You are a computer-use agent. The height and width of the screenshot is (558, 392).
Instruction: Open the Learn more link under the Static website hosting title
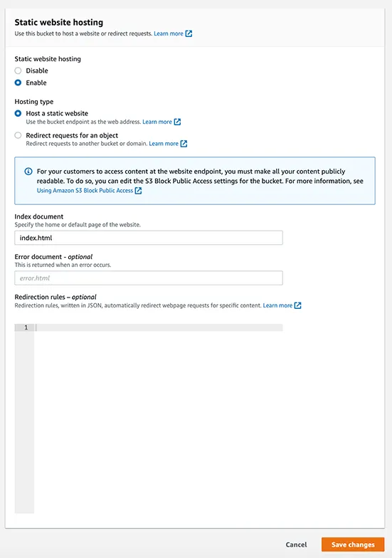(x=169, y=33)
